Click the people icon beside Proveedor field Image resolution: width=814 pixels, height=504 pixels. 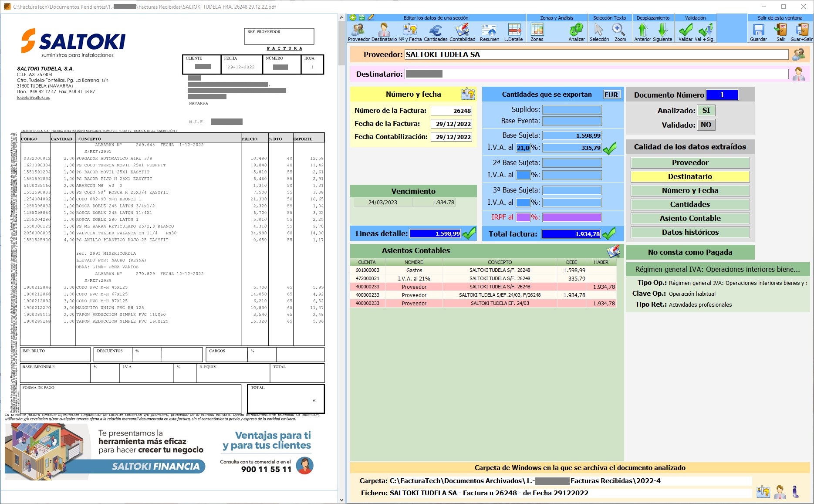coord(799,54)
